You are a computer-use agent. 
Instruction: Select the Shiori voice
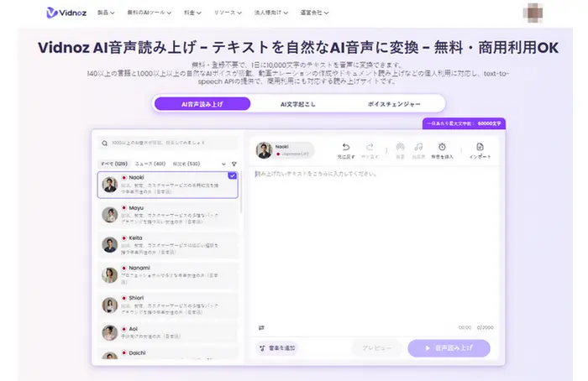pyautogui.click(x=168, y=305)
